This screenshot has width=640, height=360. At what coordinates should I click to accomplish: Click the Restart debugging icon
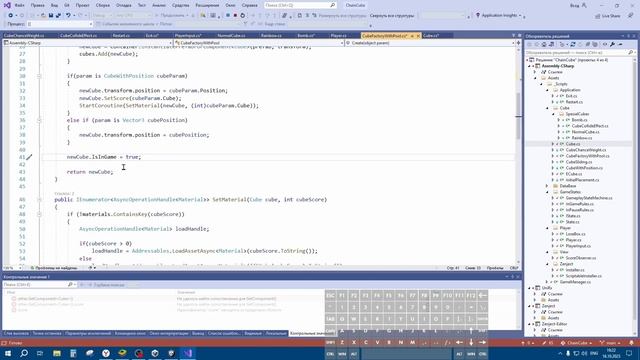coord(242,15)
